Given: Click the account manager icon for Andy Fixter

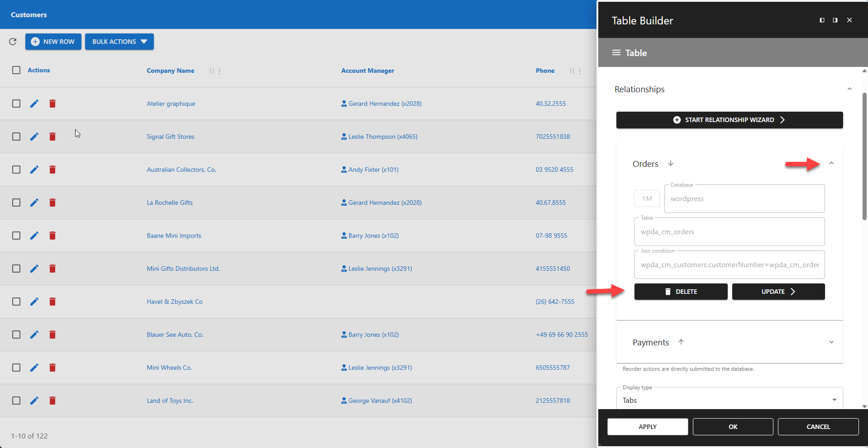Looking at the screenshot, I should click(343, 170).
